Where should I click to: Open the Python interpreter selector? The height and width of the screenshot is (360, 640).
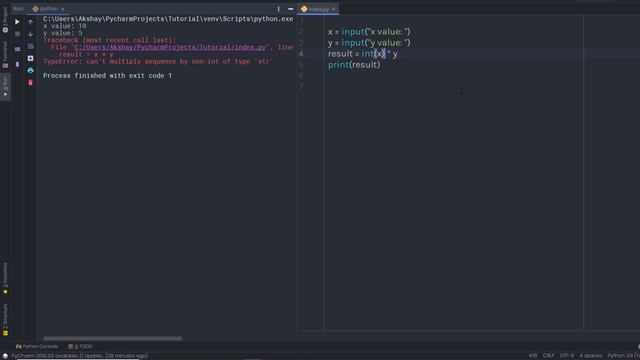[x=623, y=356]
